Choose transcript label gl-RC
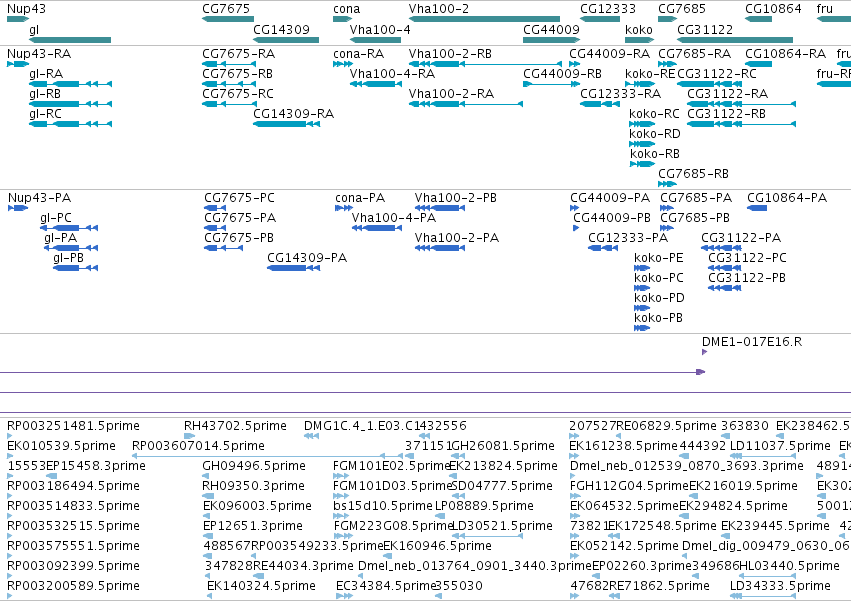Viewport: 851px width, 601px height. coord(46,114)
